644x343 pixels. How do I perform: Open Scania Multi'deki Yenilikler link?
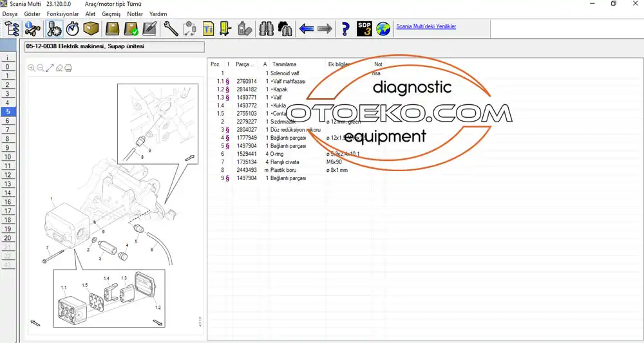tap(426, 26)
